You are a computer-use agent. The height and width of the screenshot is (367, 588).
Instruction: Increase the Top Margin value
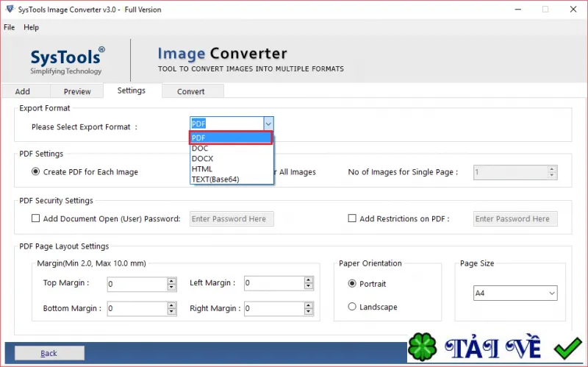click(171, 281)
